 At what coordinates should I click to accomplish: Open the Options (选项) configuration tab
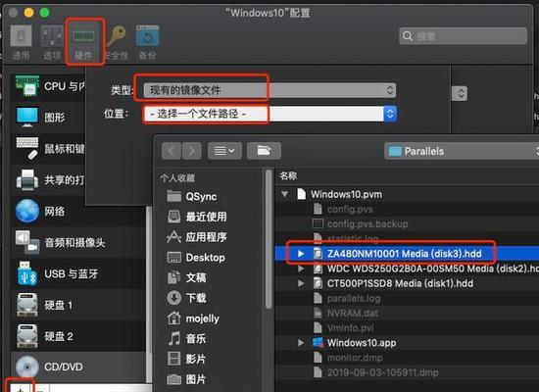(52, 43)
